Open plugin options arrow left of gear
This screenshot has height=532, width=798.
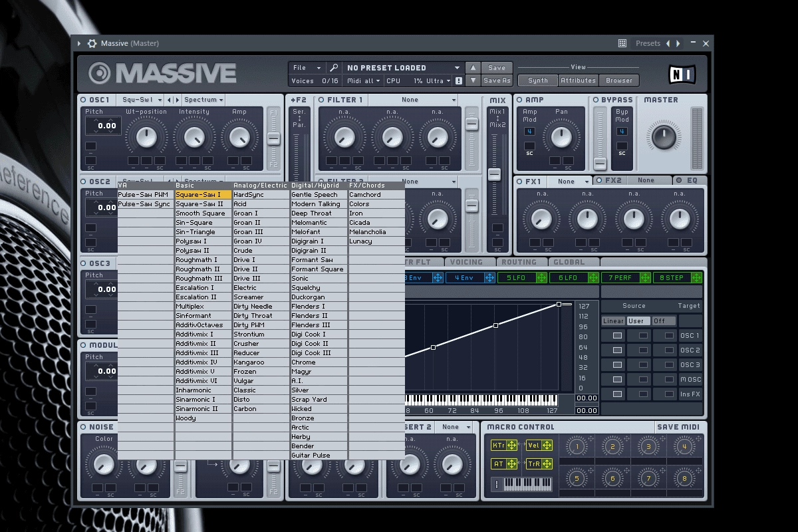click(79, 43)
